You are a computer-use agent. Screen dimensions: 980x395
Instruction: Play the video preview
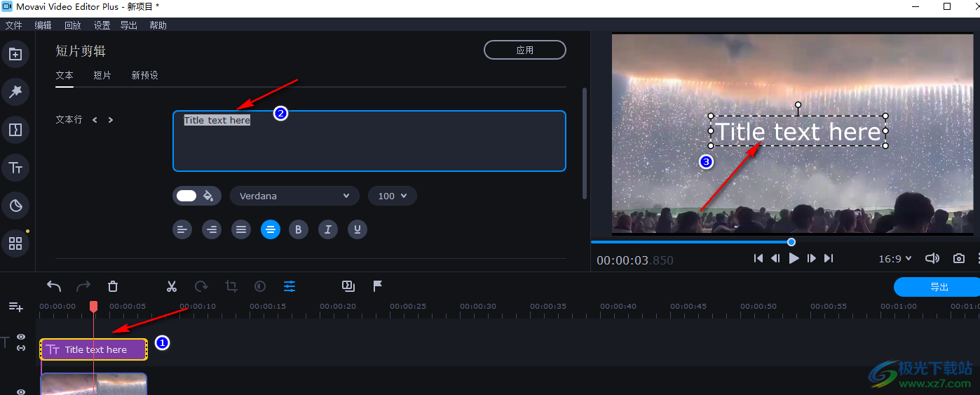[x=794, y=258]
